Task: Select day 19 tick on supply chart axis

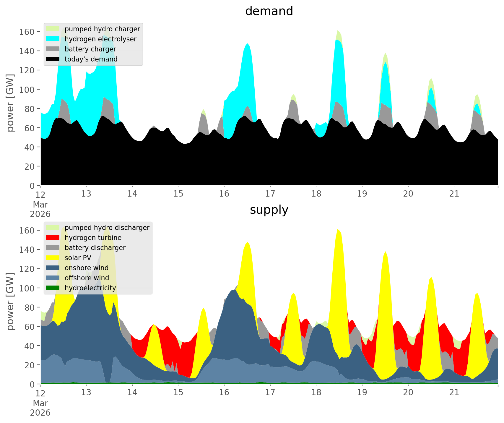Action: coord(362,393)
